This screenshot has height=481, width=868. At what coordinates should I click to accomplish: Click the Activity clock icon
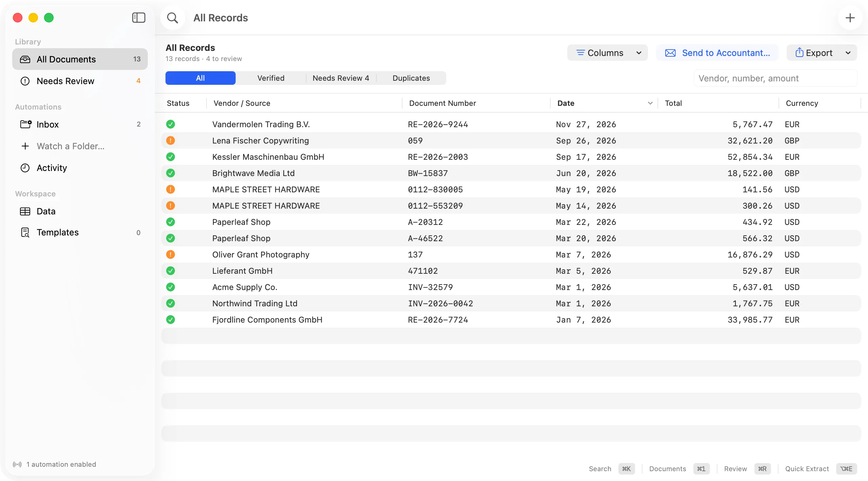tap(25, 168)
